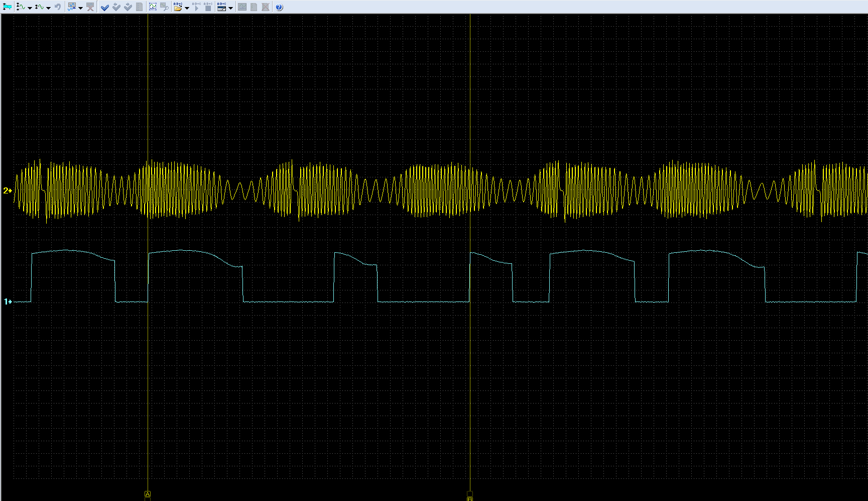Click cursor A handle at bottom
This screenshot has width=868, height=501.
[148, 495]
